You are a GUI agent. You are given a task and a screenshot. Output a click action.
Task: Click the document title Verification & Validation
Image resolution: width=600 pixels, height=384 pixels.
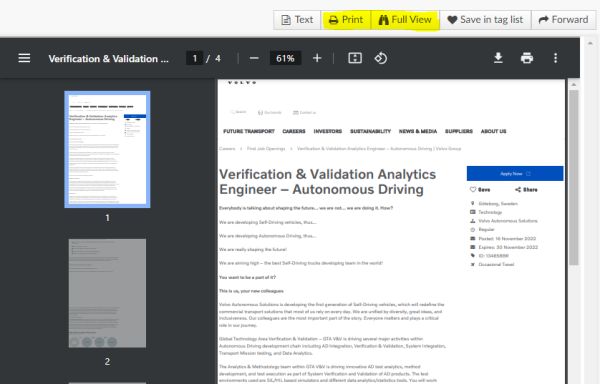(x=108, y=59)
